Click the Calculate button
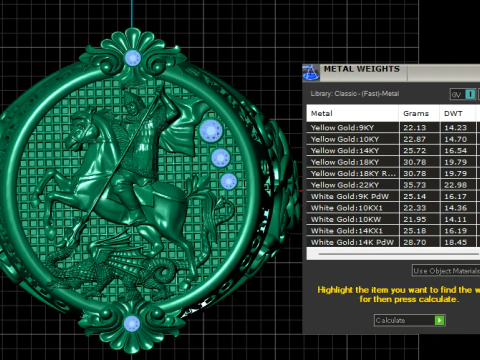 point(410,320)
